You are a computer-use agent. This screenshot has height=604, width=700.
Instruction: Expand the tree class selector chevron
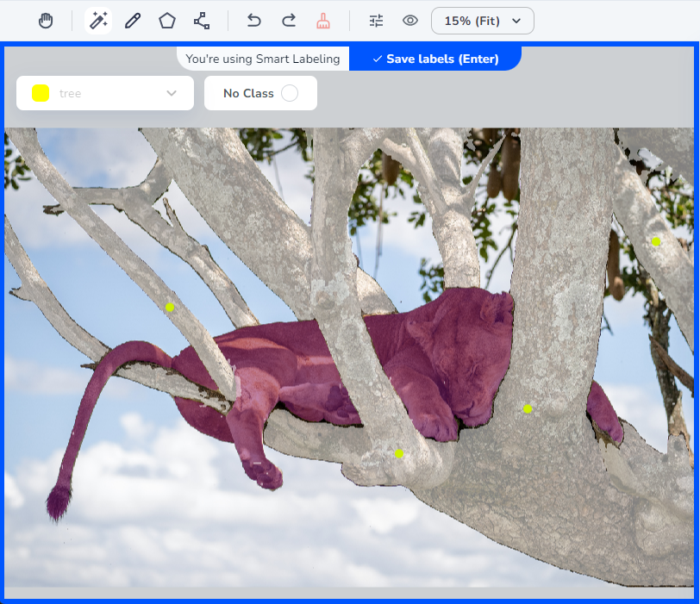click(172, 93)
